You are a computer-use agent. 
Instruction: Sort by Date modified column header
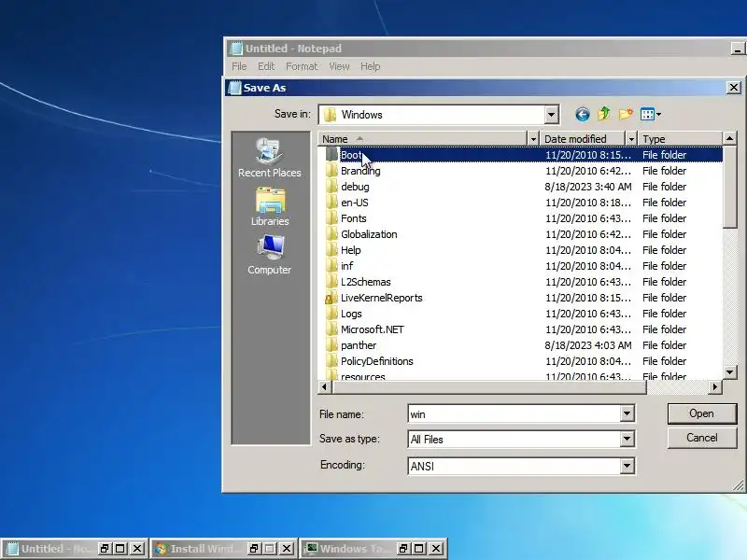click(x=583, y=139)
